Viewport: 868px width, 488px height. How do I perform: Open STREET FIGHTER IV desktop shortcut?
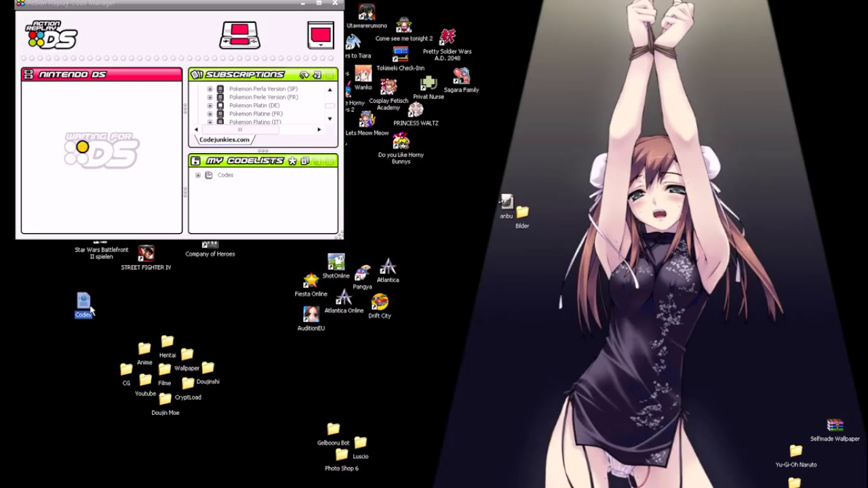pos(146,254)
